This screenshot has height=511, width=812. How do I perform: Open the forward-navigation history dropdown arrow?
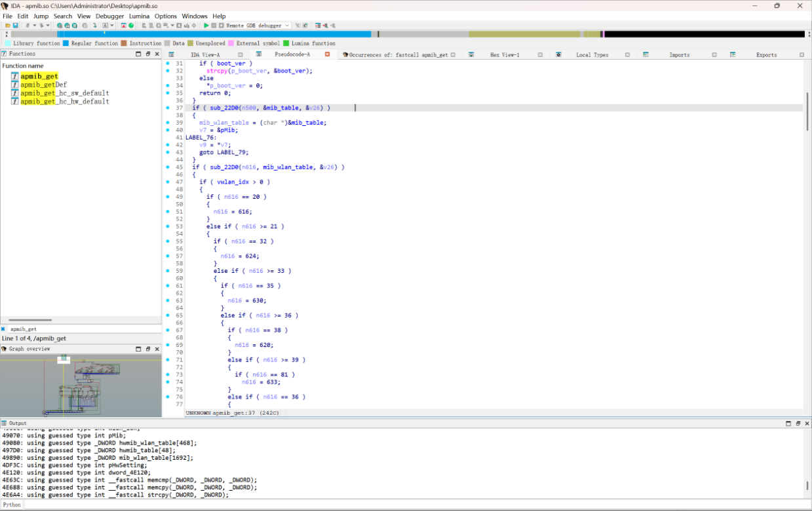[48, 26]
